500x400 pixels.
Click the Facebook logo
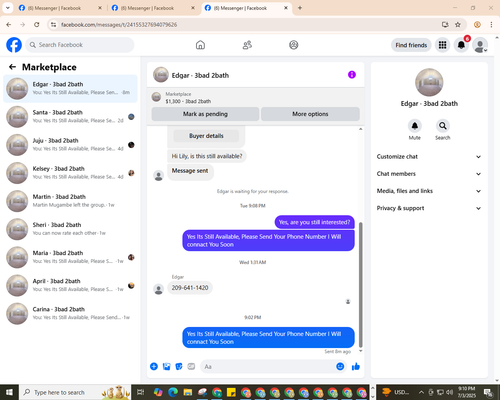point(14,45)
